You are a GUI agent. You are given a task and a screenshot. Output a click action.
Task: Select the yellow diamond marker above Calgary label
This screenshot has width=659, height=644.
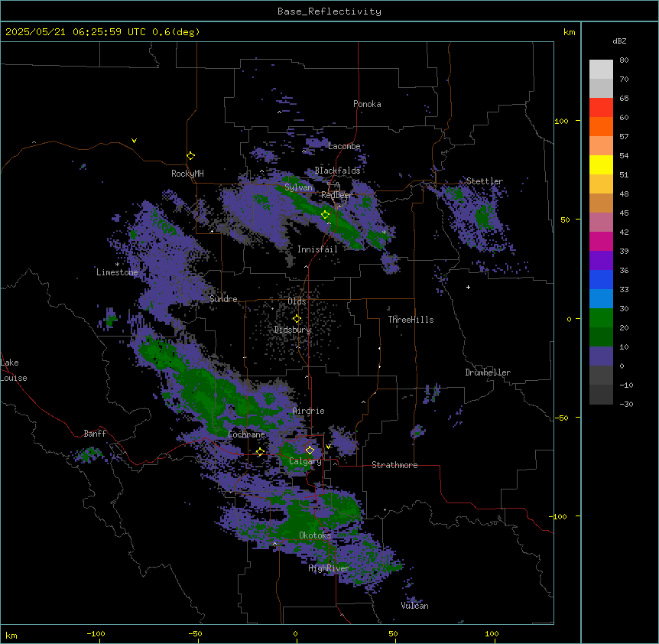point(310,450)
